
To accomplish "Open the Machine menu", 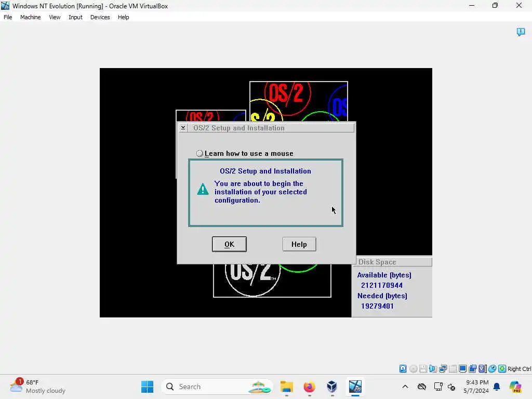I will [x=30, y=17].
